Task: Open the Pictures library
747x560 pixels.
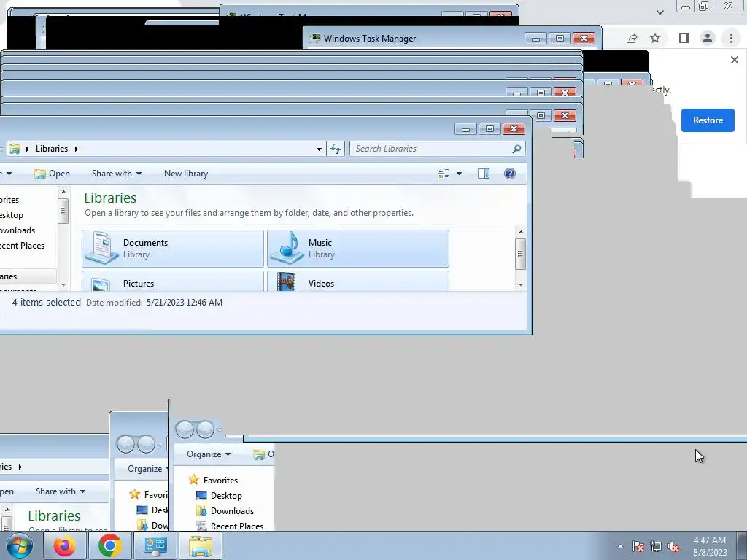Action: 172,281
